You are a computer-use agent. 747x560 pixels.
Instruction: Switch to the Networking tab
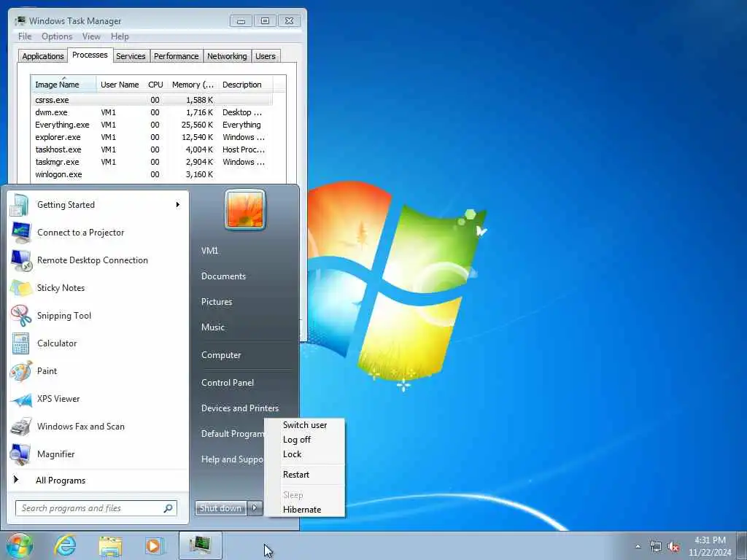click(x=228, y=56)
